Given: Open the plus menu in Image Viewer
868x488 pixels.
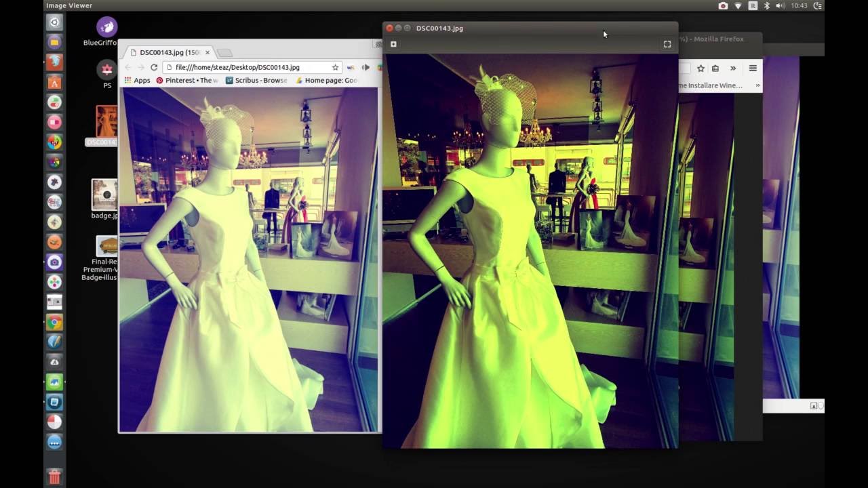Looking at the screenshot, I should [393, 44].
